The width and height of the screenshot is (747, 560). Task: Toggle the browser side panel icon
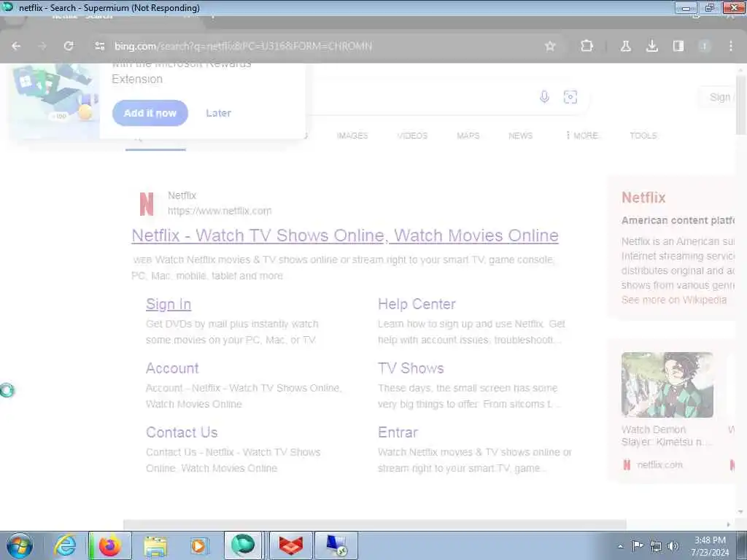(678, 46)
